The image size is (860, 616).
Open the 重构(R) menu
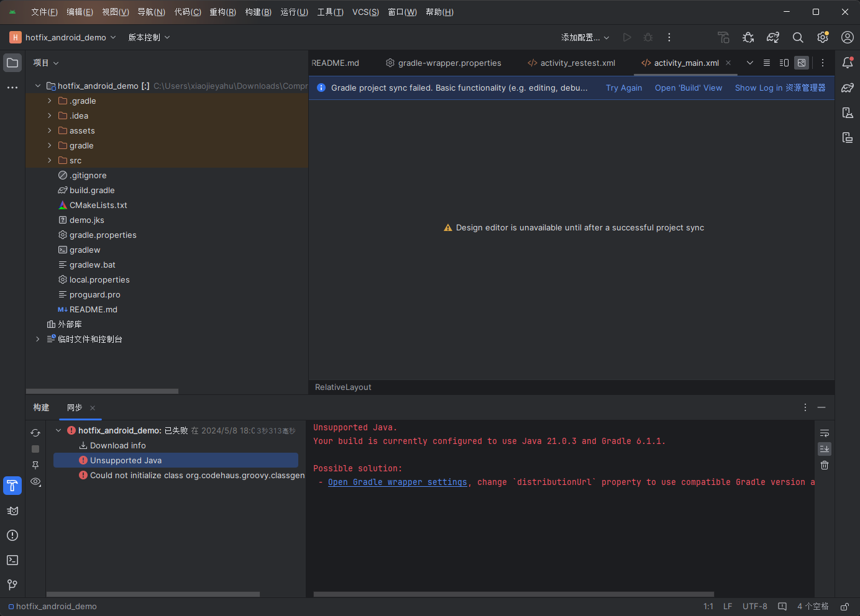(222, 12)
